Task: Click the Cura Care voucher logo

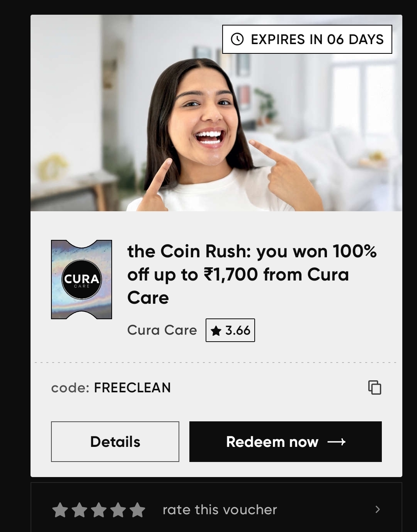Action: click(82, 279)
